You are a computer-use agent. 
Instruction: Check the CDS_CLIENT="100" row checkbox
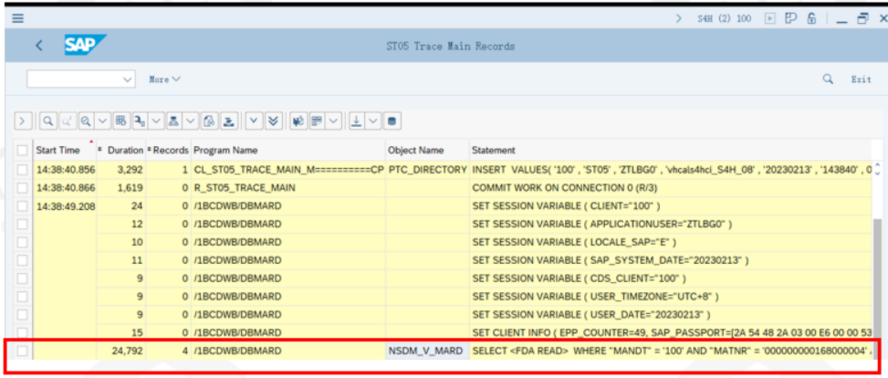pos(22,278)
